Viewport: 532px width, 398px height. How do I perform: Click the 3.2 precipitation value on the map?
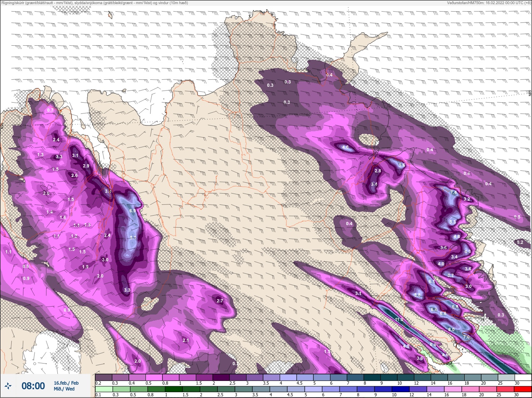pos(467,199)
